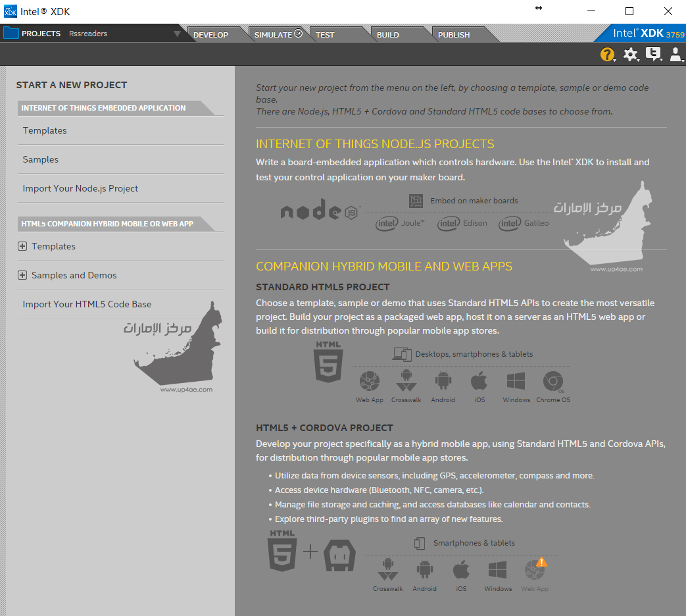686x616 pixels.
Task: Switch to the SIMULATE tab
Action: click(x=278, y=35)
